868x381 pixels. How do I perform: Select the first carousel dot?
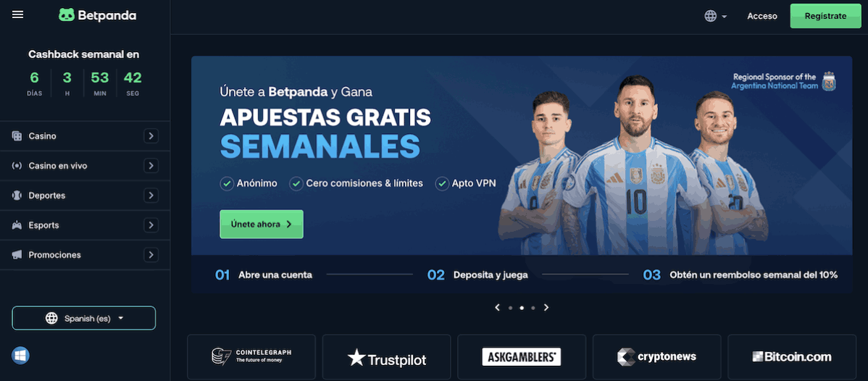[x=510, y=307]
